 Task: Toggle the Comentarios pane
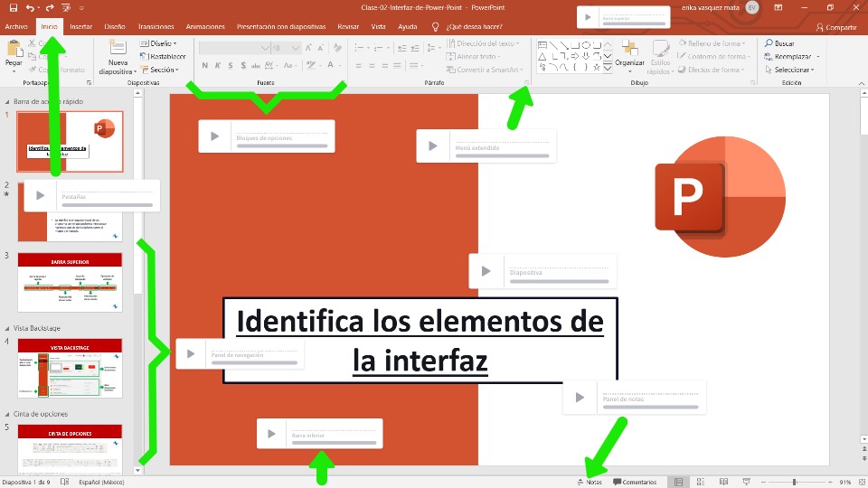pyautogui.click(x=635, y=482)
